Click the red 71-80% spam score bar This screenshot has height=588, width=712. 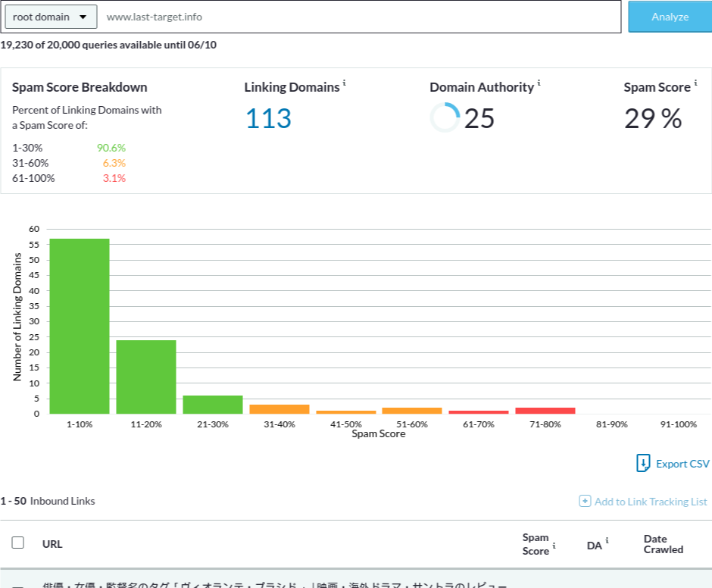(545, 411)
